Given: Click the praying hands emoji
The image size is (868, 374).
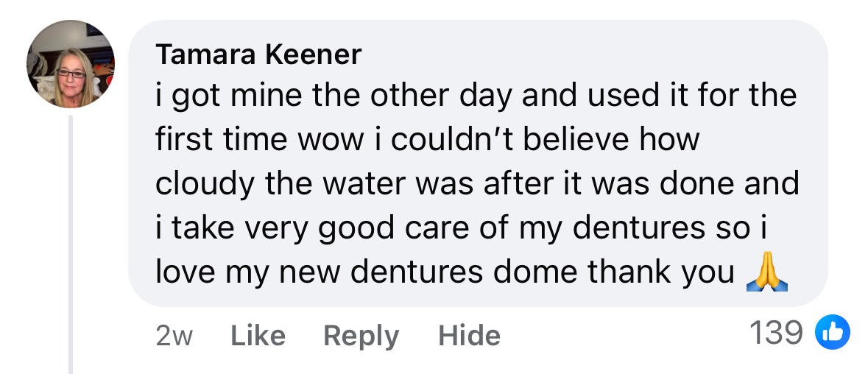Looking at the screenshot, I should pos(766,273).
